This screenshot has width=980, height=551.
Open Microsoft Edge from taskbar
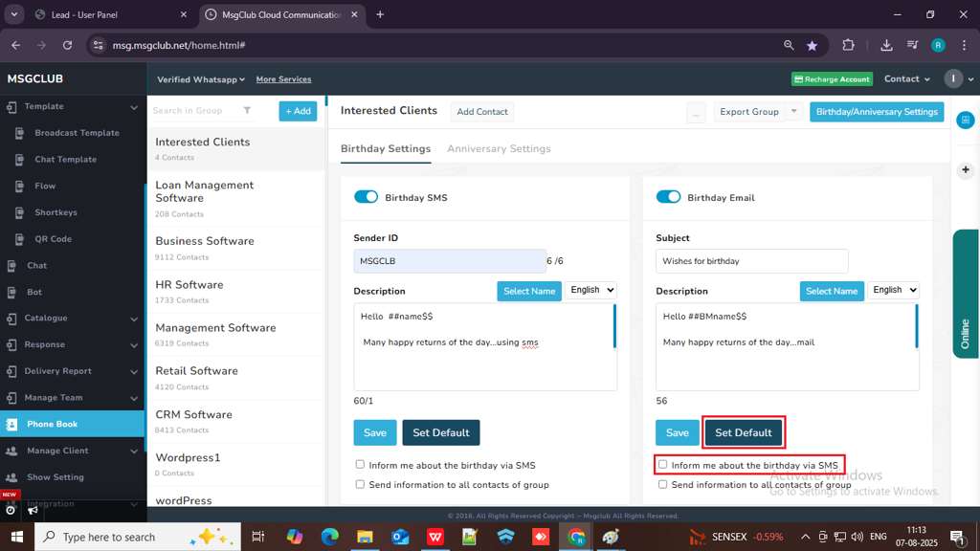[329, 537]
